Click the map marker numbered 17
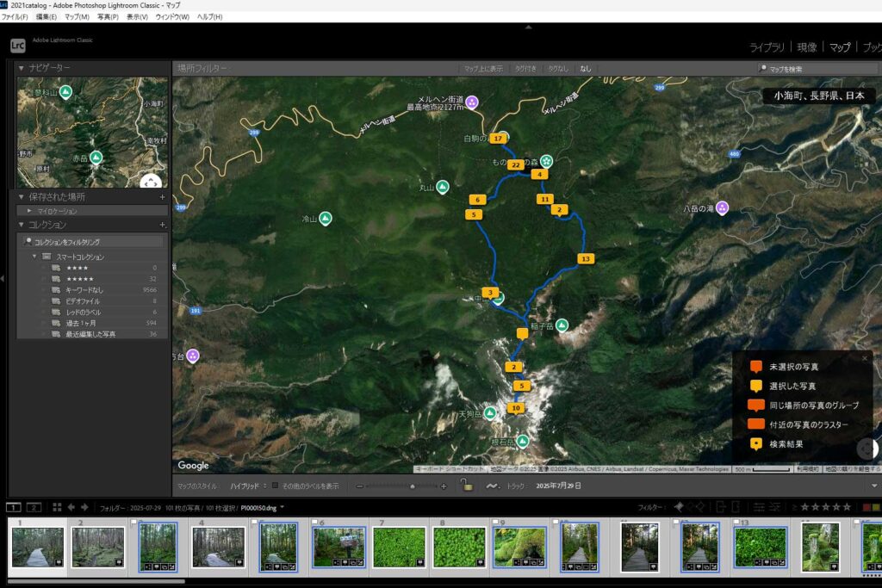The image size is (882, 588). point(498,138)
